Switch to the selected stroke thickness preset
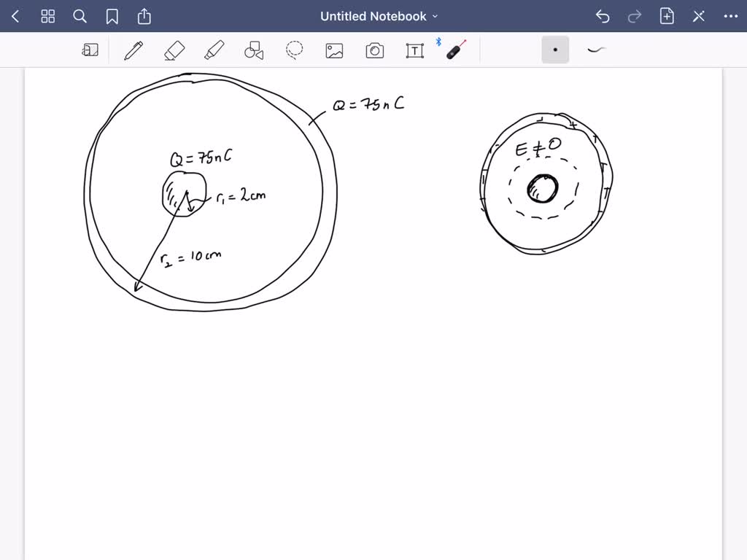The width and height of the screenshot is (747, 560). click(555, 50)
